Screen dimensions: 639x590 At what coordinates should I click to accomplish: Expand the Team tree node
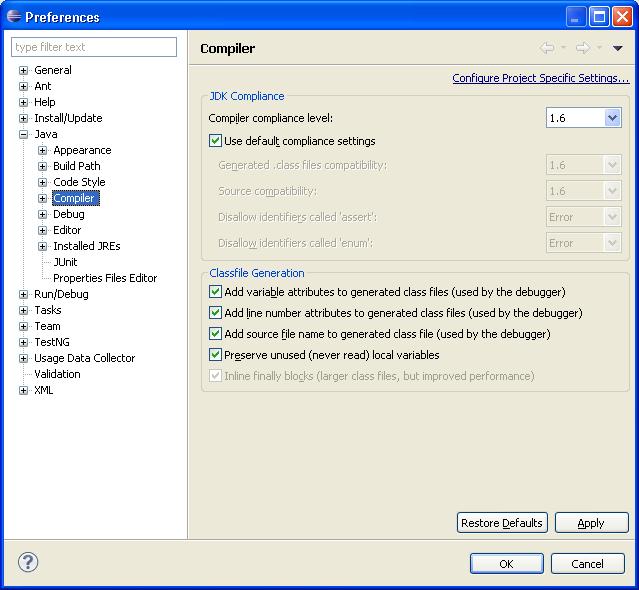coord(23,326)
